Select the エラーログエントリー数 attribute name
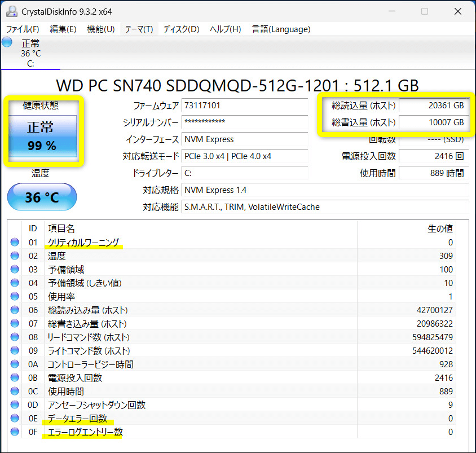Viewport: 476px width, 453px height. 85,432
